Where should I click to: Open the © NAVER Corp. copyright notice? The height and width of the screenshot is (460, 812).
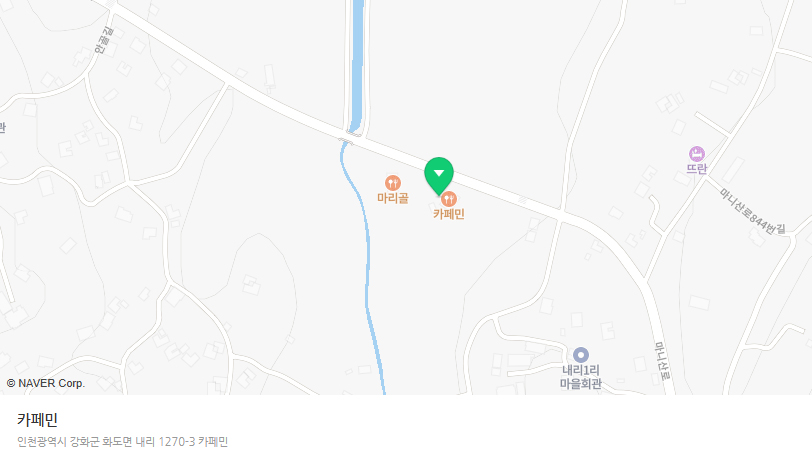click(46, 383)
